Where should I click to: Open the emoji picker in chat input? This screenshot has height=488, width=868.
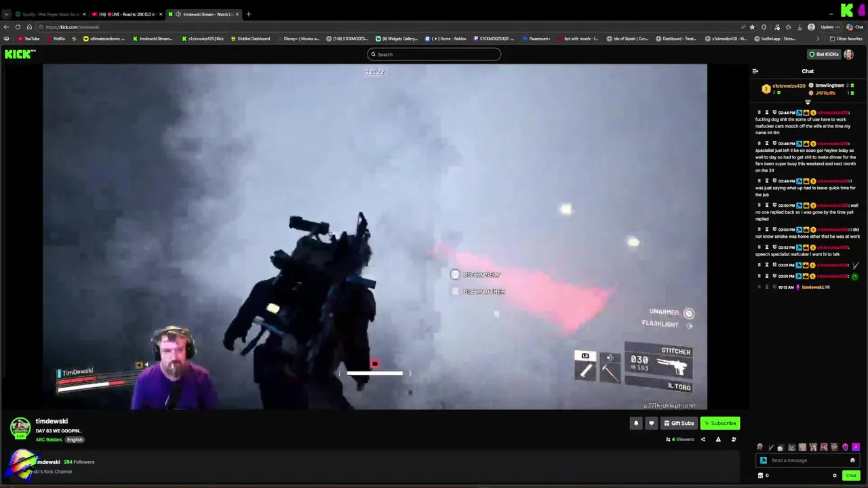(x=853, y=460)
